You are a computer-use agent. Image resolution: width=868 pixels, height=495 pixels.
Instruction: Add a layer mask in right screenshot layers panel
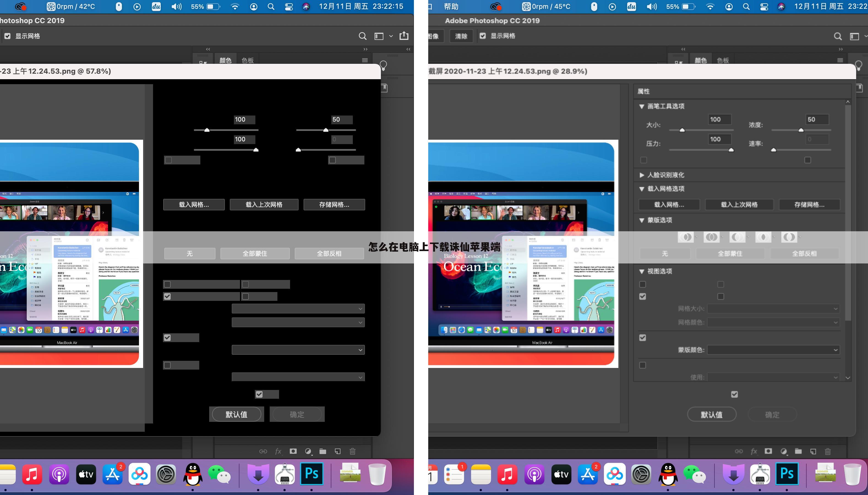[x=768, y=451]
